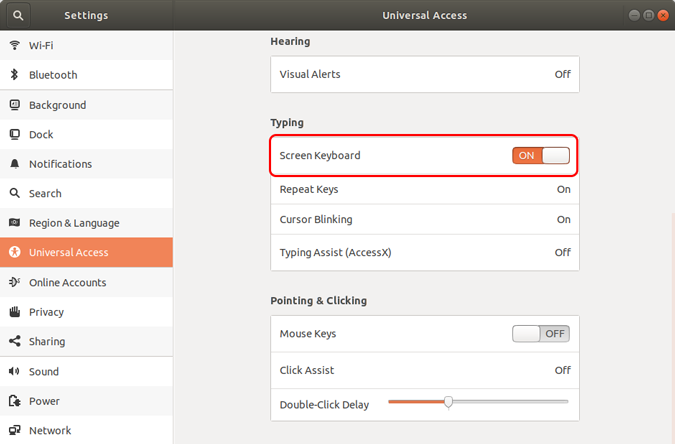Click the Sharing icon in sidebar
This screenshot has width=675, height=444.
pyautogui.click(x=15, y=341)
